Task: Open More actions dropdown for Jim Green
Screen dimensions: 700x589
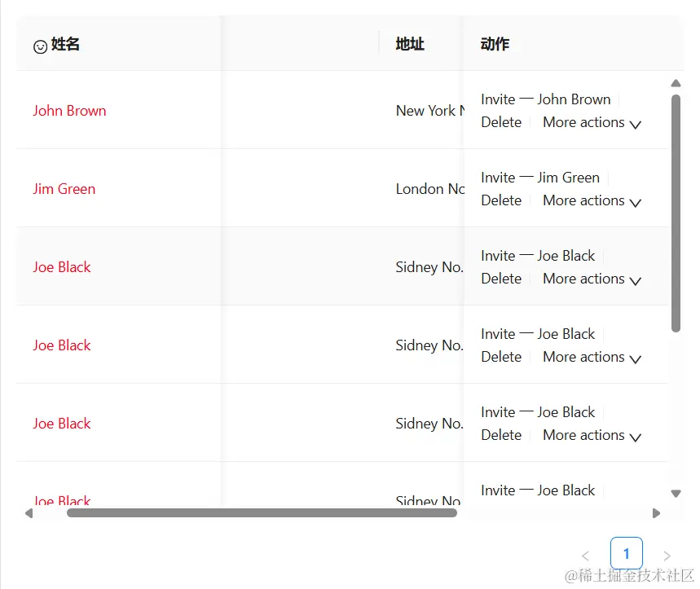Action: click(x=592, y=201)
